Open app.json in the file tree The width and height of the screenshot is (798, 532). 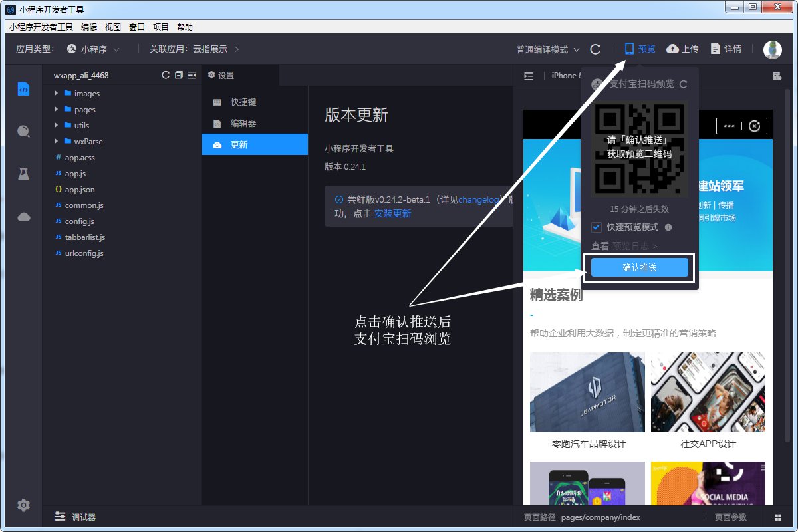[x=79, y=190]
